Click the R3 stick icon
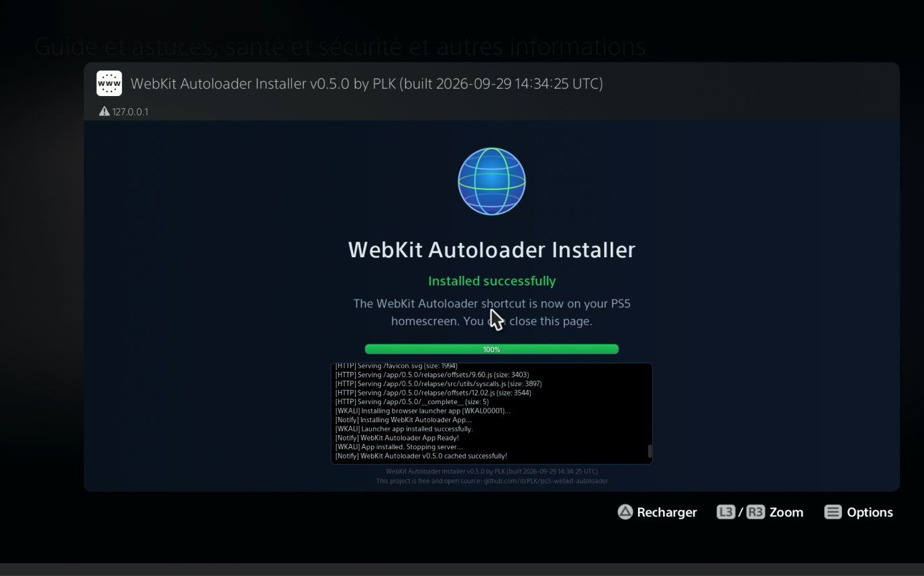Screen dimensions: 924x576 click(x=756, y=512)
